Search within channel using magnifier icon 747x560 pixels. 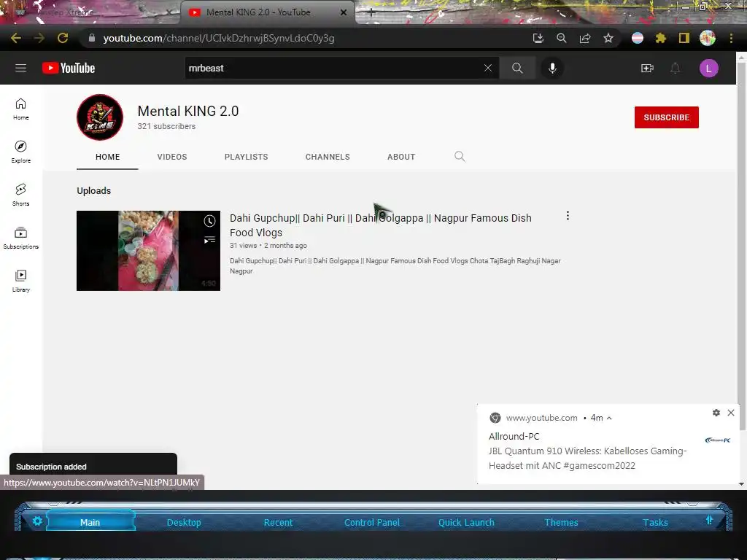point(460,156)
